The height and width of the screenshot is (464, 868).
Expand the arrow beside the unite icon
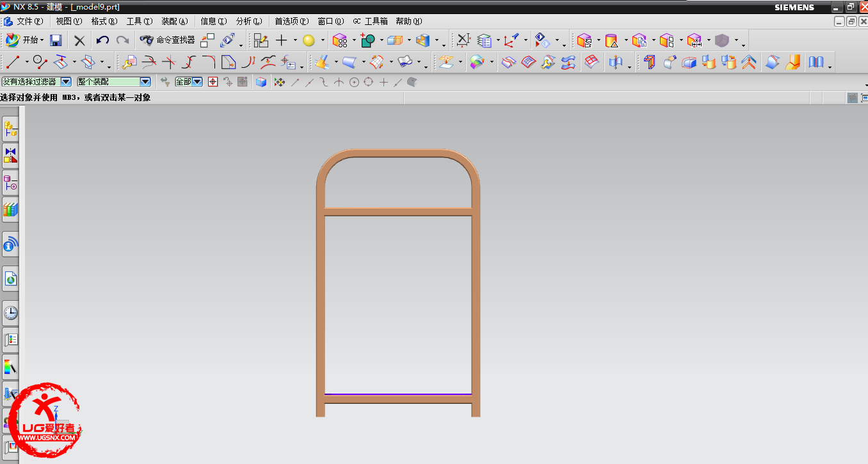(x=381, y=40)
